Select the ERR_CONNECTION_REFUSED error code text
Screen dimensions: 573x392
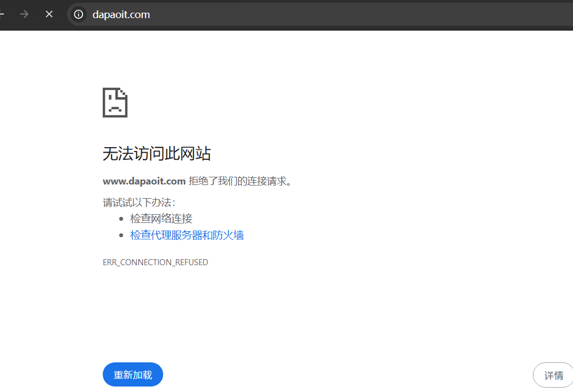click(155, 262)
